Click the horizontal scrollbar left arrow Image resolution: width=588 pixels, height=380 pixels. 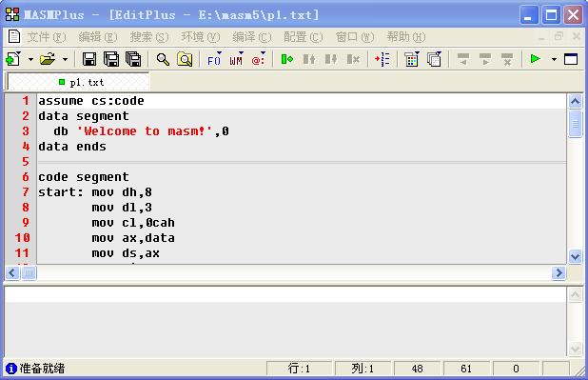[x=12, y=272]
